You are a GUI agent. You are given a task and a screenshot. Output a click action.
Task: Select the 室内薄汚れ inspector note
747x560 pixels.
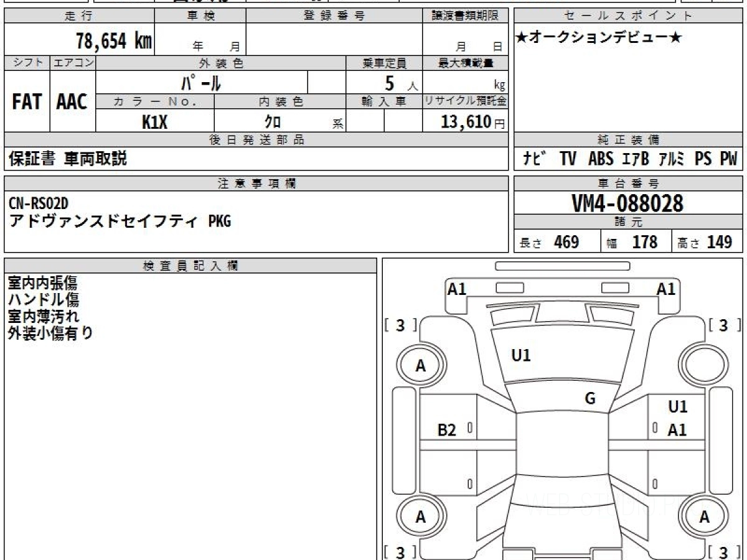pos(43,316)
